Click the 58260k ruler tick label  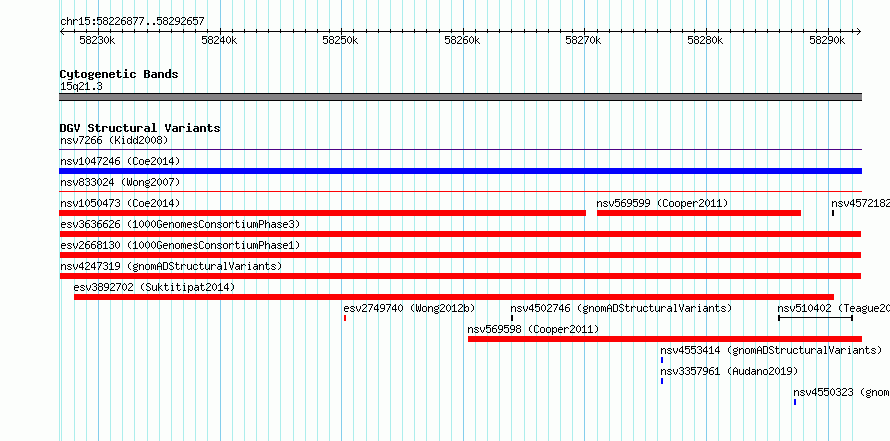click(x=462, y=40)
